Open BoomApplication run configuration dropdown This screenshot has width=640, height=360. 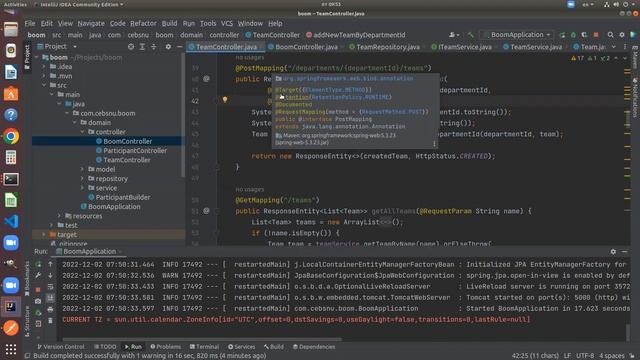[517, 35]
